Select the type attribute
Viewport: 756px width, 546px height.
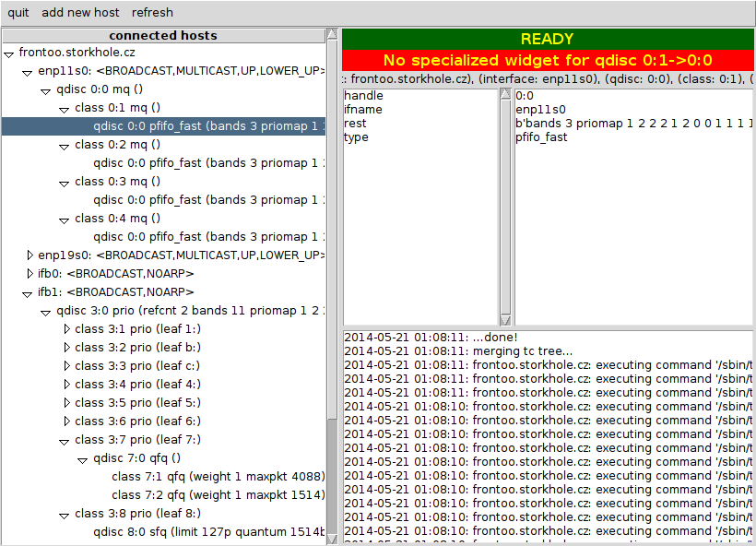click(356, 137)
